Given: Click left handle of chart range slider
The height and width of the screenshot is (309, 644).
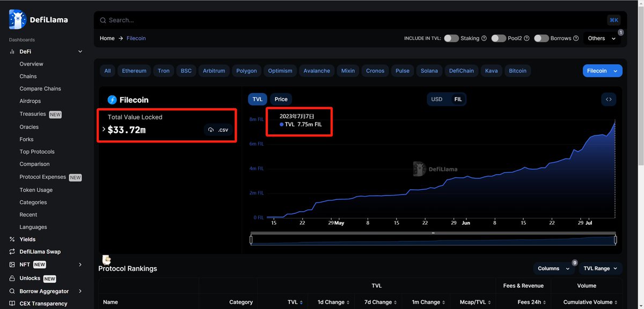Looking at the screenshot, I should [251, 240].
